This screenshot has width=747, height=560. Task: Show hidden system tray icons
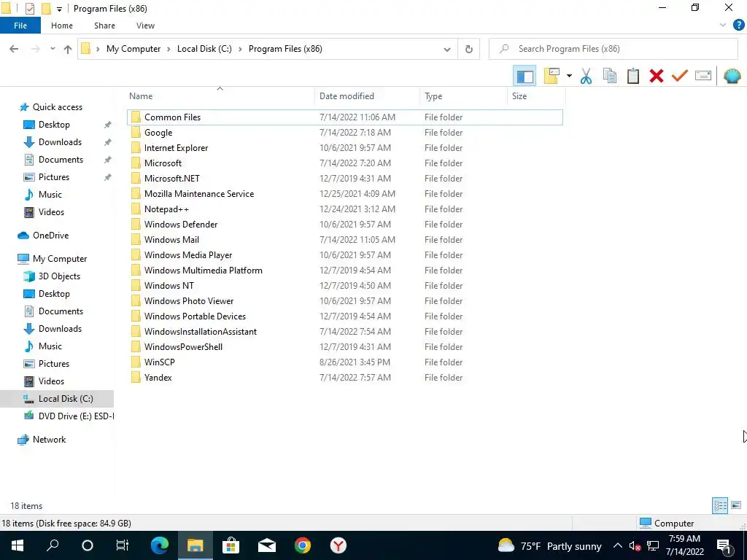coord(617,545)
